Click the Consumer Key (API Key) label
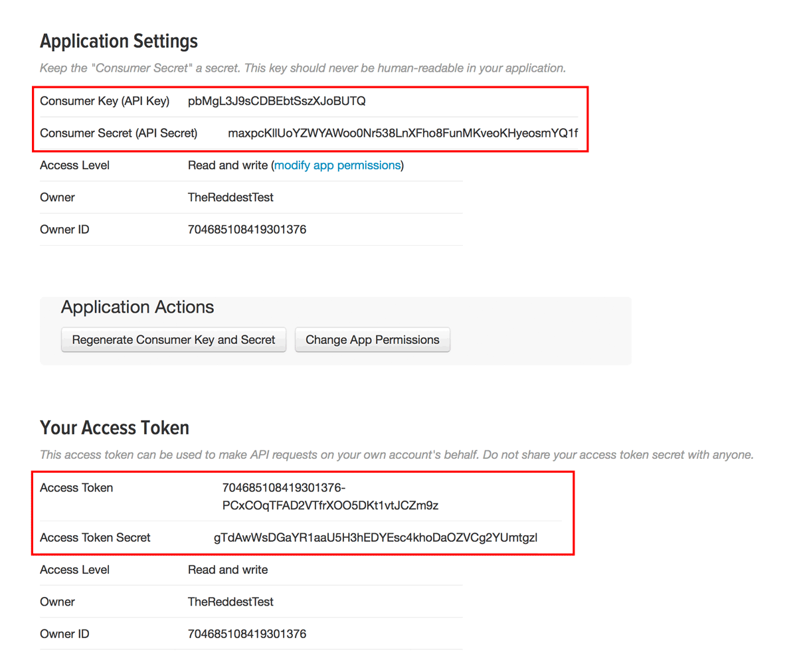 point(104,101)
